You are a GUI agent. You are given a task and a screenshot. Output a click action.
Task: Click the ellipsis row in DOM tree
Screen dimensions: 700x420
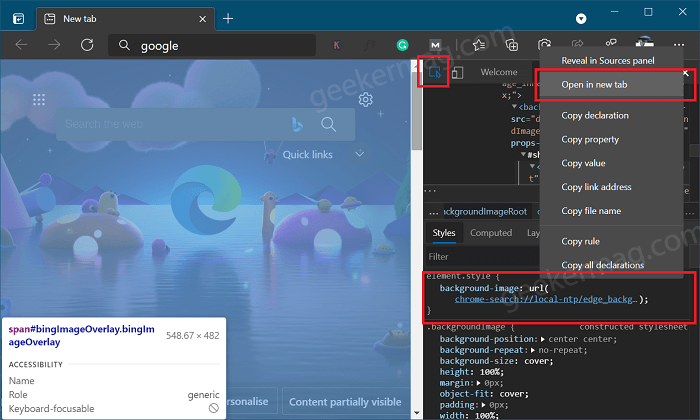430,190
